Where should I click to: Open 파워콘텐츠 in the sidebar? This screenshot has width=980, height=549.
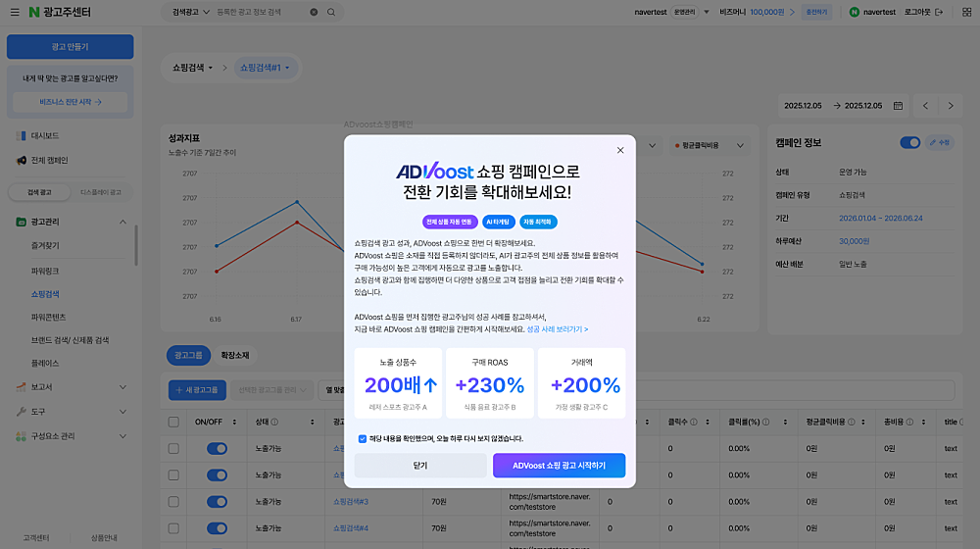[x=49, y=317]
